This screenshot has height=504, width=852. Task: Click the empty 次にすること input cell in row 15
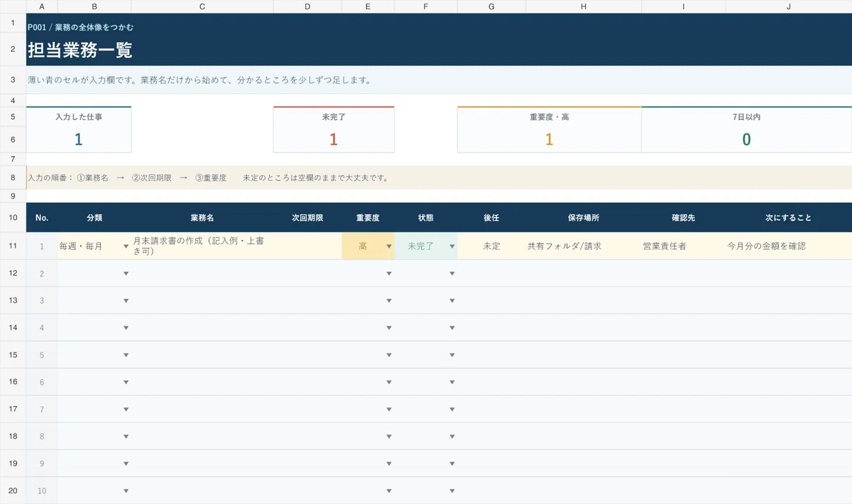pos(789,355)
